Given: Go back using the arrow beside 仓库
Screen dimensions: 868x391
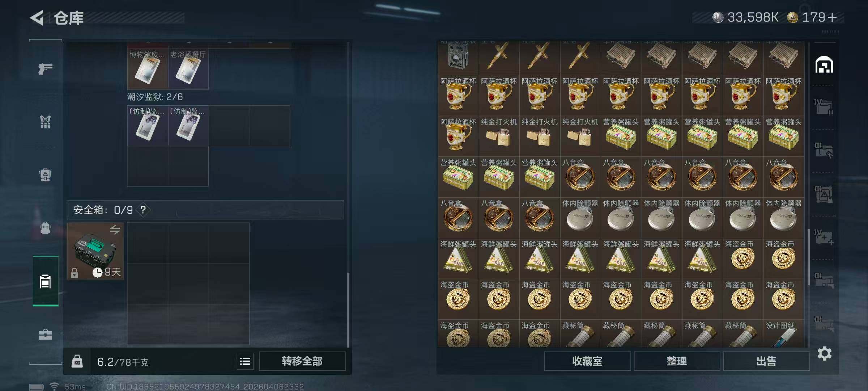Looking at the screenshot, I should point(37,18).
